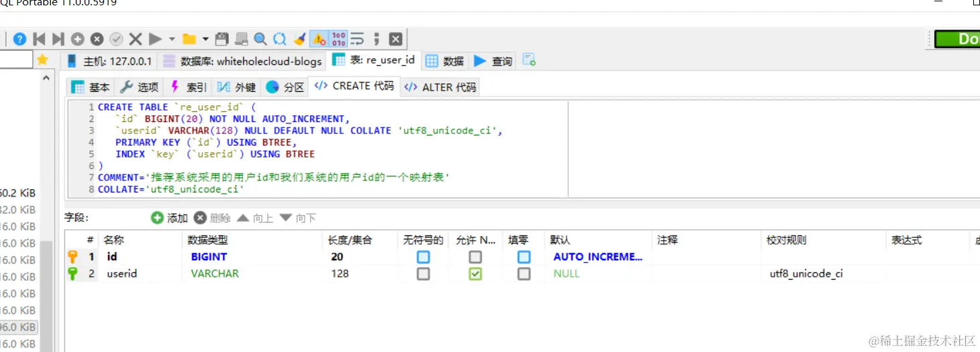This screenshot has width=980, height=352.
Task: Save with the floppy disk icon
Action: (222, 39)
